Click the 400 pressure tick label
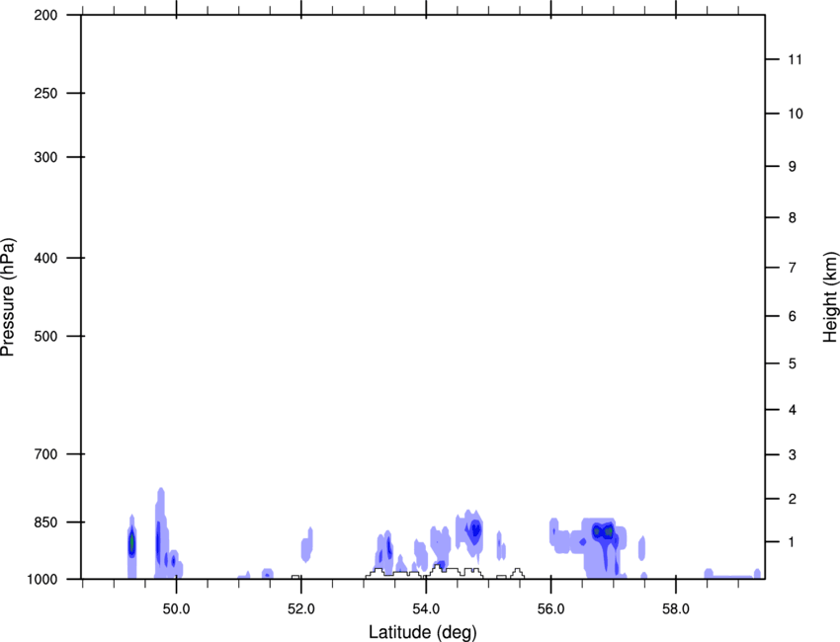Image resolution: width=840 pixels, height=642 pixels. tap(46, 258)
